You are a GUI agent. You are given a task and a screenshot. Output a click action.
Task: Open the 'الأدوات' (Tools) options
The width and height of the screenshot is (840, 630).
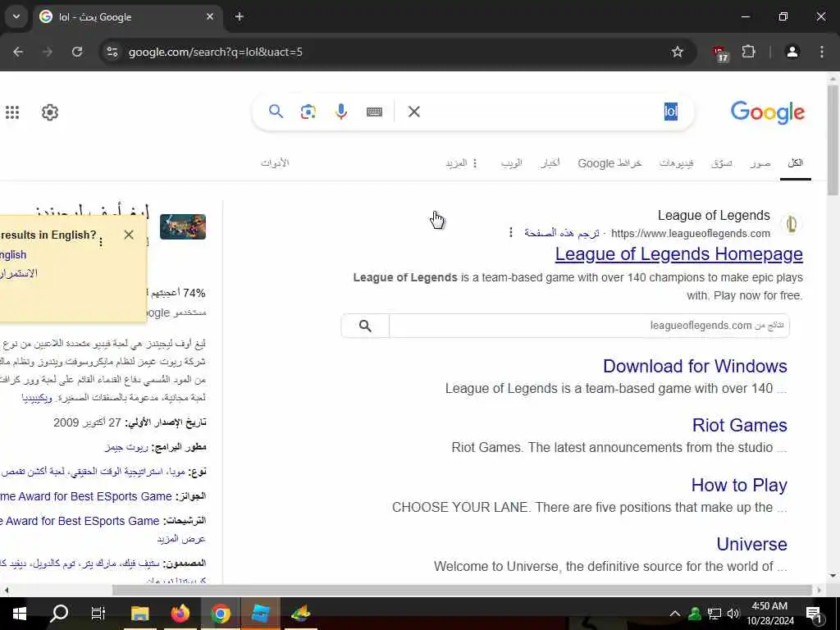coord(275,163)
